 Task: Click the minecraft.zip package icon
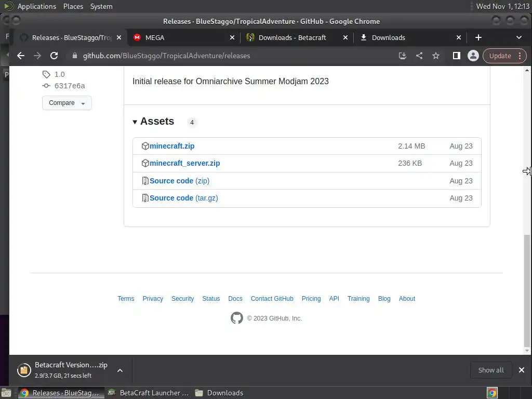145,146
